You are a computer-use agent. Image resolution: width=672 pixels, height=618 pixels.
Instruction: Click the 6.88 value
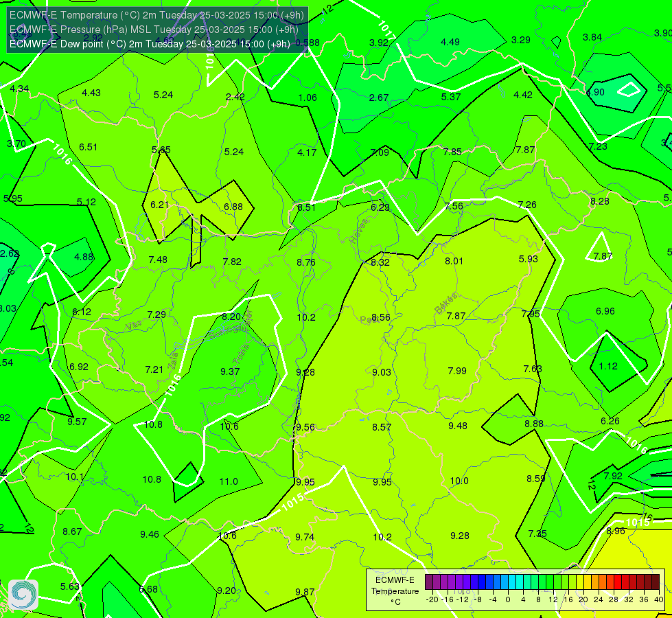233,207
